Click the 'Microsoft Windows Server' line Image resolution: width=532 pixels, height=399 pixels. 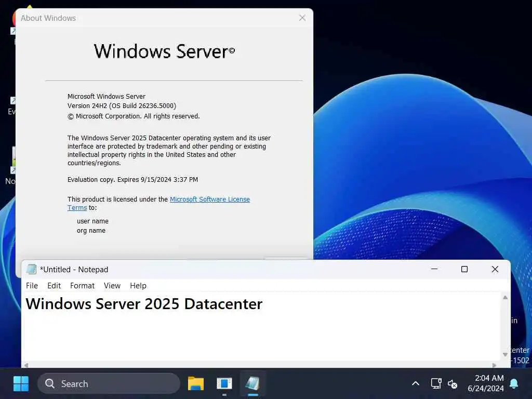[106, 96]
